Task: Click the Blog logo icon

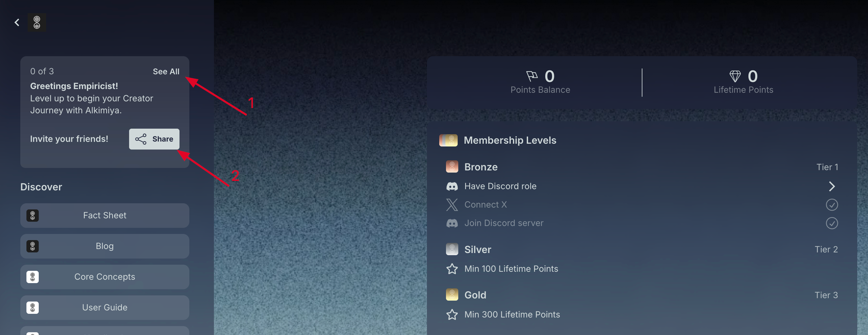Action: point(33,246)
